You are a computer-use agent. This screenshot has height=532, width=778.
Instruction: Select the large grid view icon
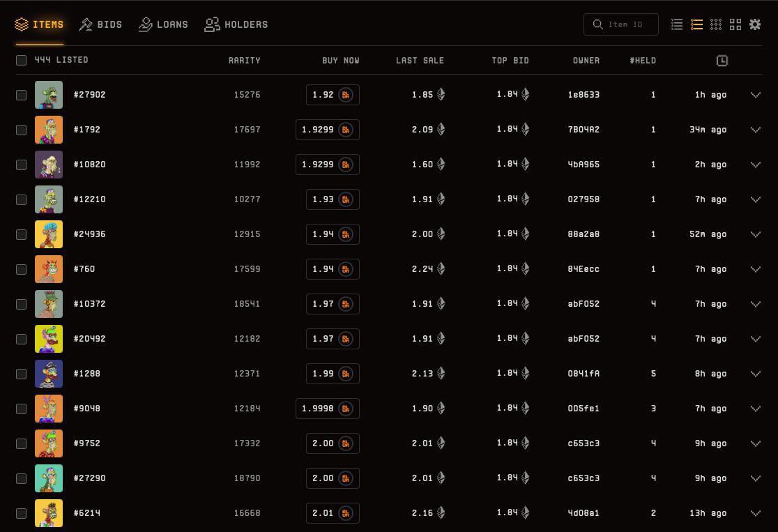click(735, 24)
